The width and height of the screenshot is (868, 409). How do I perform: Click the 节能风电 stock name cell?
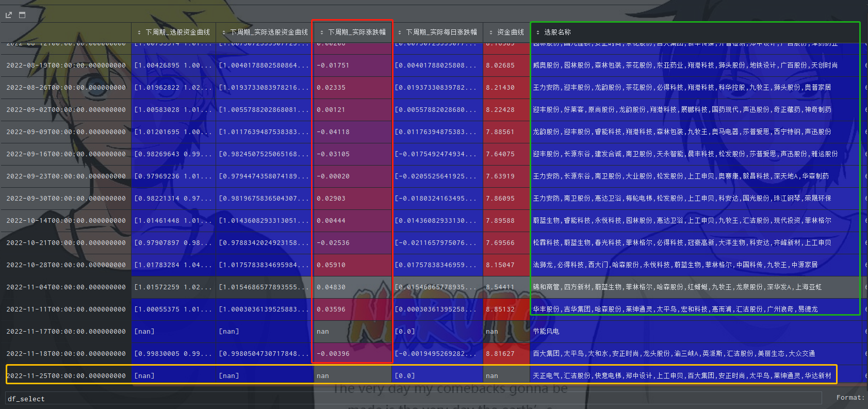[x=546, y=332]
